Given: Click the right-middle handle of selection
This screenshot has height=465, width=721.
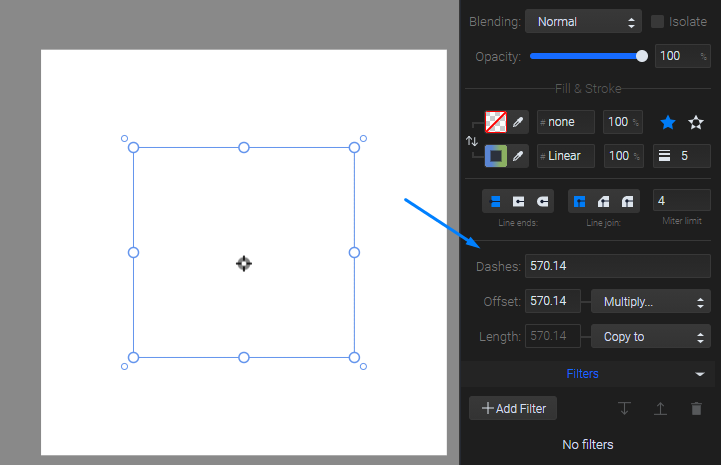Looking at the screenshot, I should click(x=354, y=253).
